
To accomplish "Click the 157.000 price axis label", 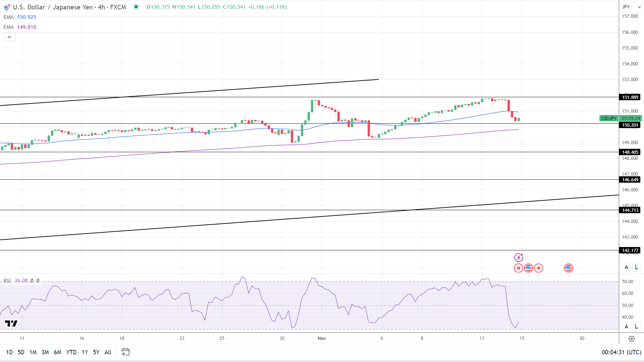I will 630,16.
